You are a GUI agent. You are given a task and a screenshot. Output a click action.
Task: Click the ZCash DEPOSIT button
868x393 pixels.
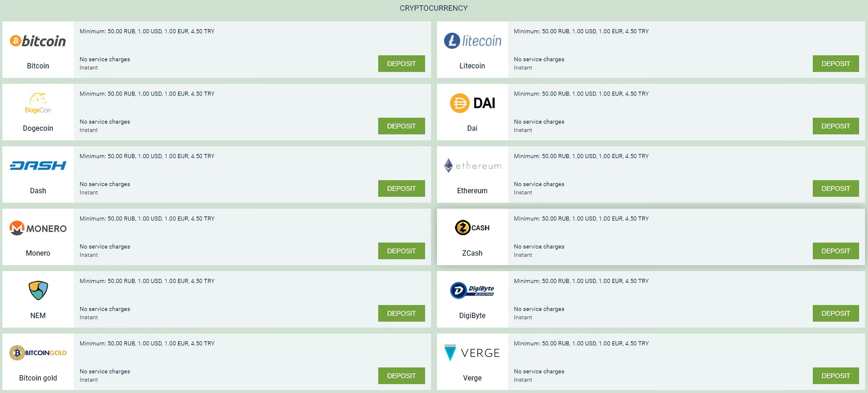click(x=836, y=251)
